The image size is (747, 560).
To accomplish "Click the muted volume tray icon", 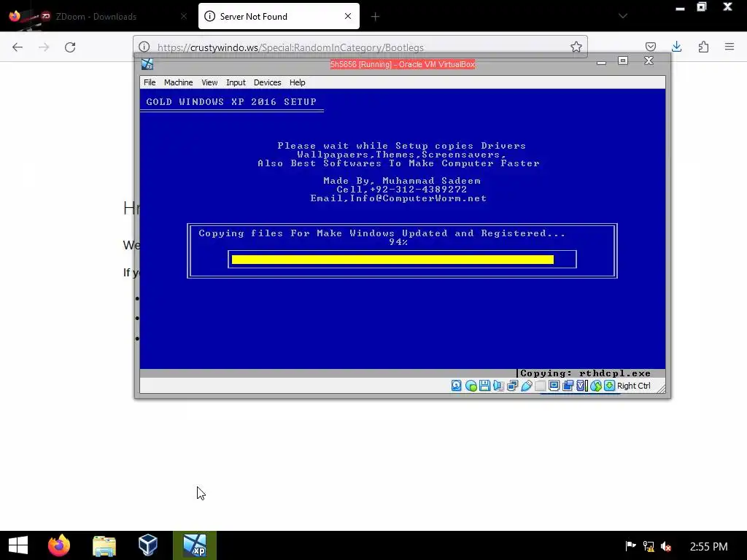I will coord(666,546).
